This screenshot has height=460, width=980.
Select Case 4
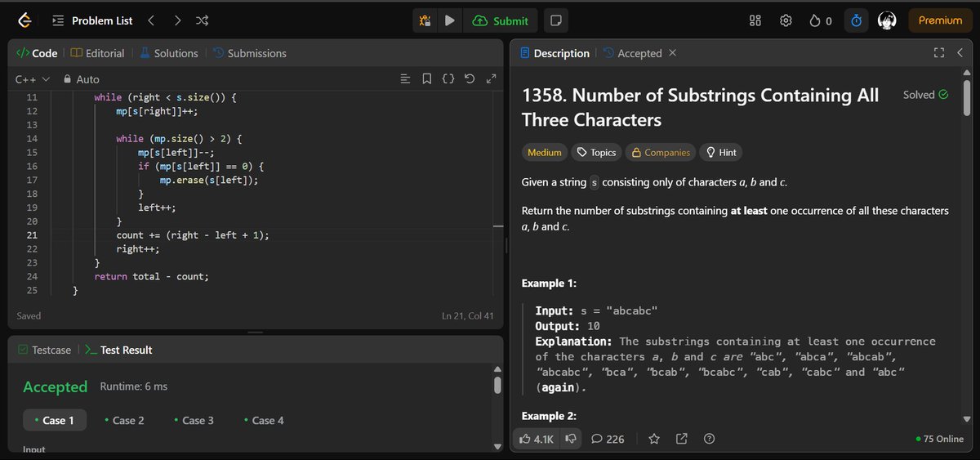(x=263, y=420)
